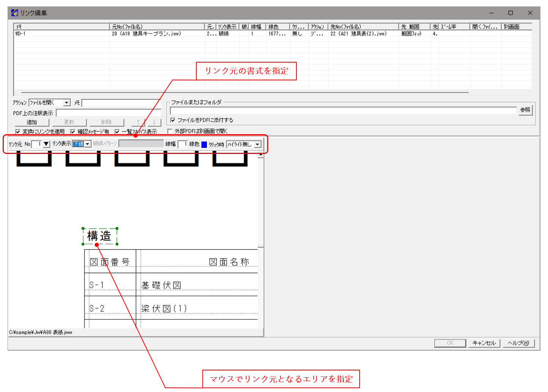The width and height of the screenshot is (548, 392).
Task: Browse files with the 参照 button
Action: (525, 110)
